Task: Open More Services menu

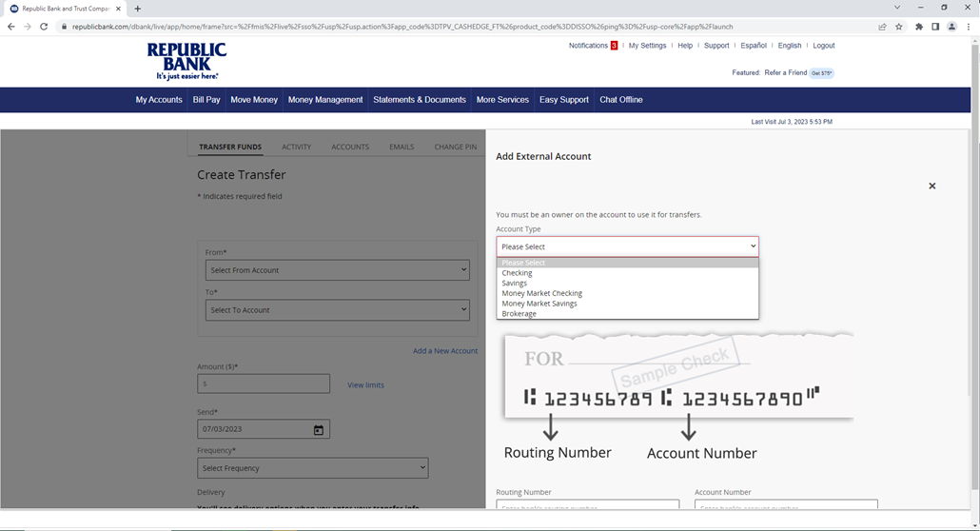Action: (502, 100)
